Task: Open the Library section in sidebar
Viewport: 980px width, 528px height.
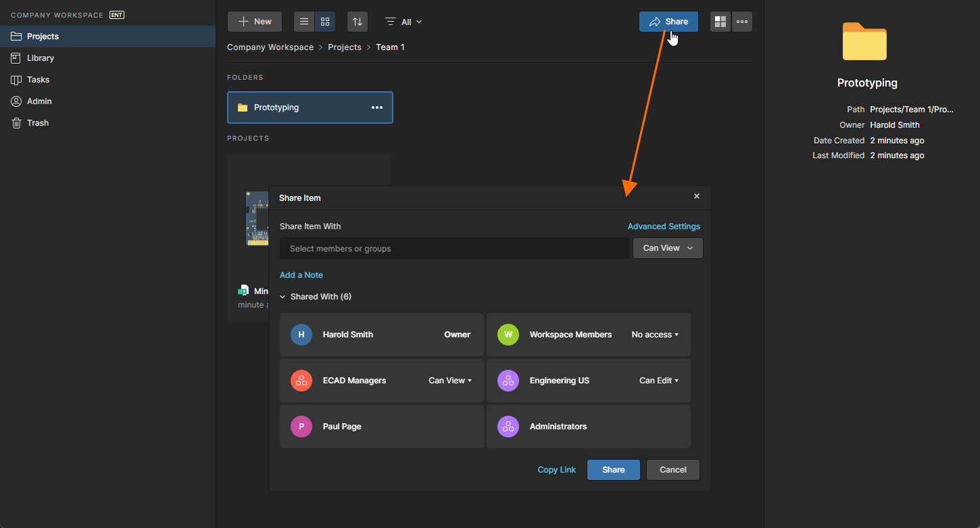Action: pos(107,58)
